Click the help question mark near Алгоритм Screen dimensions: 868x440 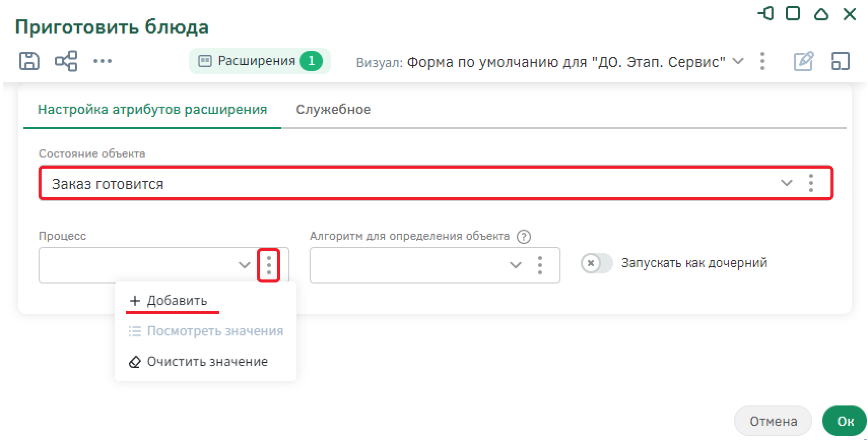pyautogui.click(x=523, y=237)
